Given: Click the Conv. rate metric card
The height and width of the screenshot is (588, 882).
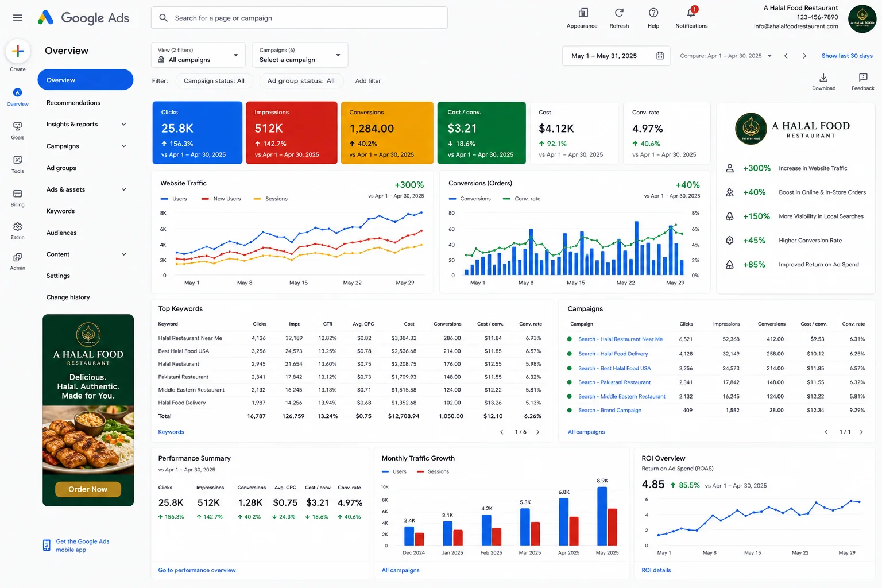Looking at the screenshot, I should coord(667,133).
